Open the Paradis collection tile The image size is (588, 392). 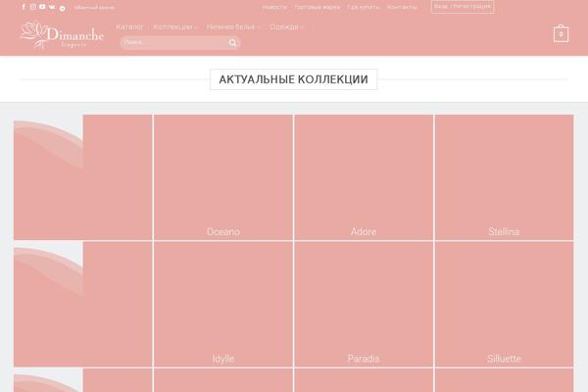tap(364, 304)
